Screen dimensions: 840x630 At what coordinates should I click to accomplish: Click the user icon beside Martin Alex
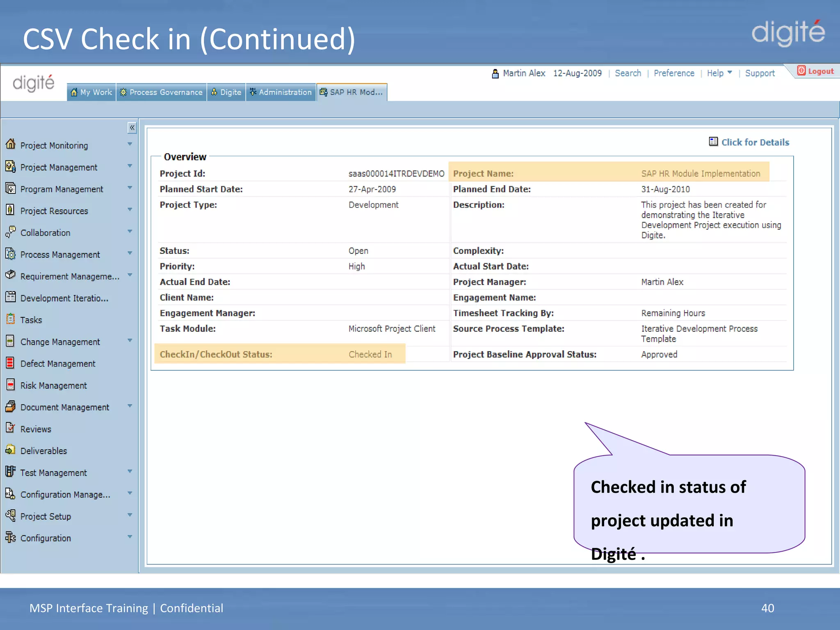coord(495,73)
